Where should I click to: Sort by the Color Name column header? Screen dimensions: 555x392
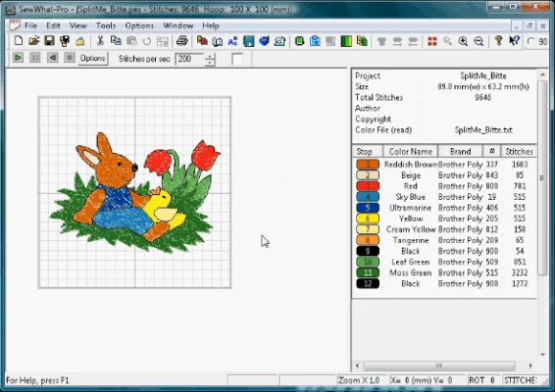coord(411,152)
